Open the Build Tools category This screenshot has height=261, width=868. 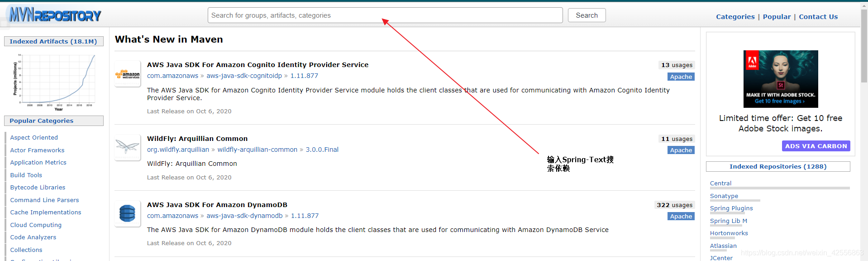tap(26, 175)
